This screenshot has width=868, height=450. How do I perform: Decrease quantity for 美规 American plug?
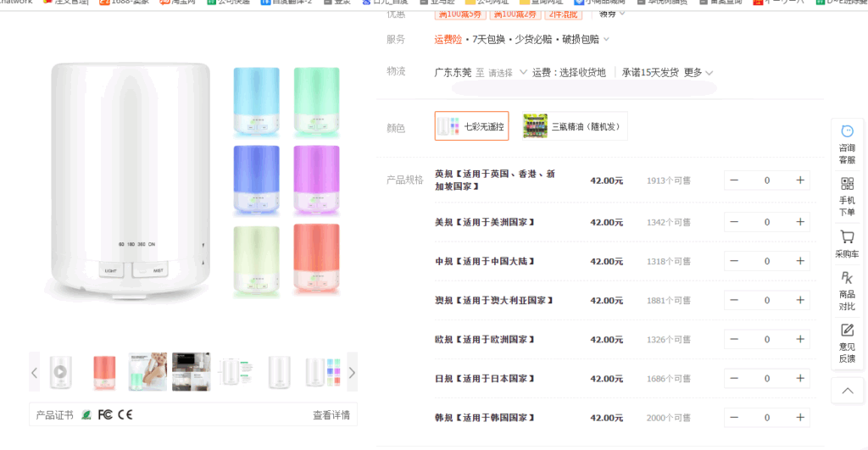[734, 222]
